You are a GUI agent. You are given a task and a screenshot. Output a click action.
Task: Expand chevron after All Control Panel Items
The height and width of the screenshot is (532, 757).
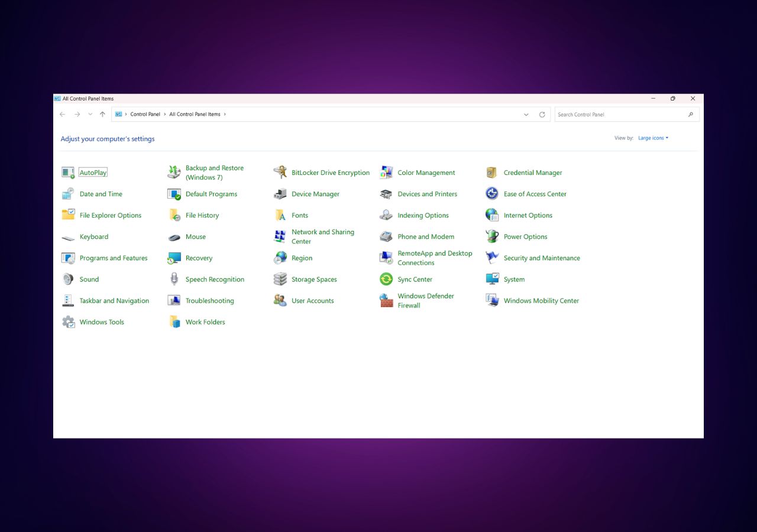pyautogui.click(x=225, y=115)
